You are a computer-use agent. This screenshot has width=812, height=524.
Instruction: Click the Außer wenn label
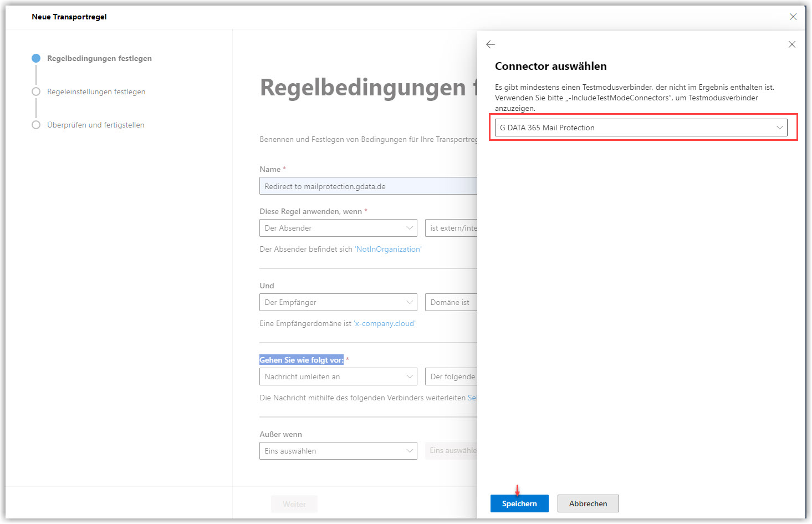click(281, 434)
